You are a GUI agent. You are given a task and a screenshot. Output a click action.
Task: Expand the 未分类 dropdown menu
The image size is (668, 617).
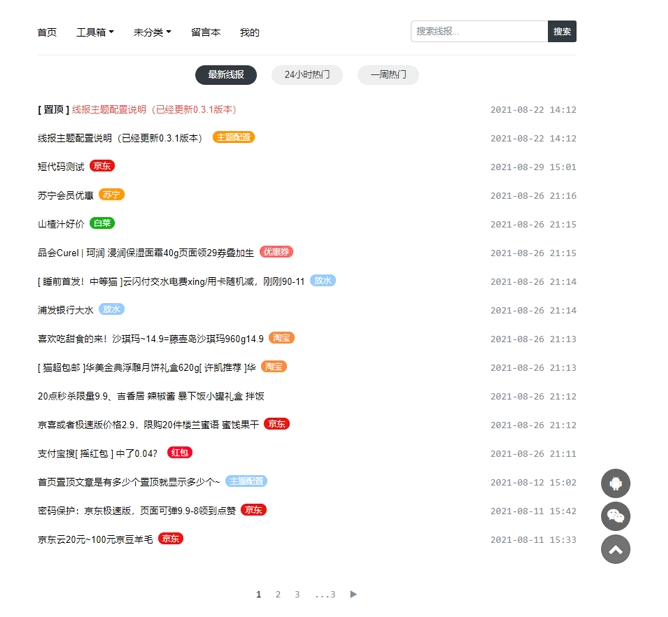pos(152,32)
